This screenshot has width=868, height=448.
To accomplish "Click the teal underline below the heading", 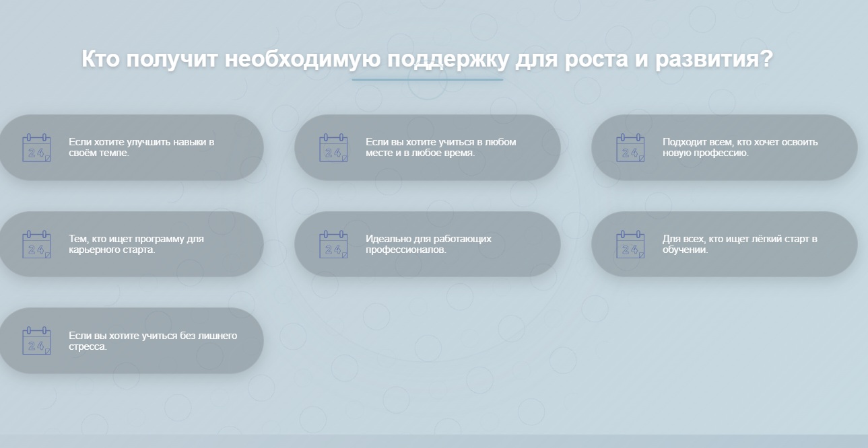I will 427,79.
